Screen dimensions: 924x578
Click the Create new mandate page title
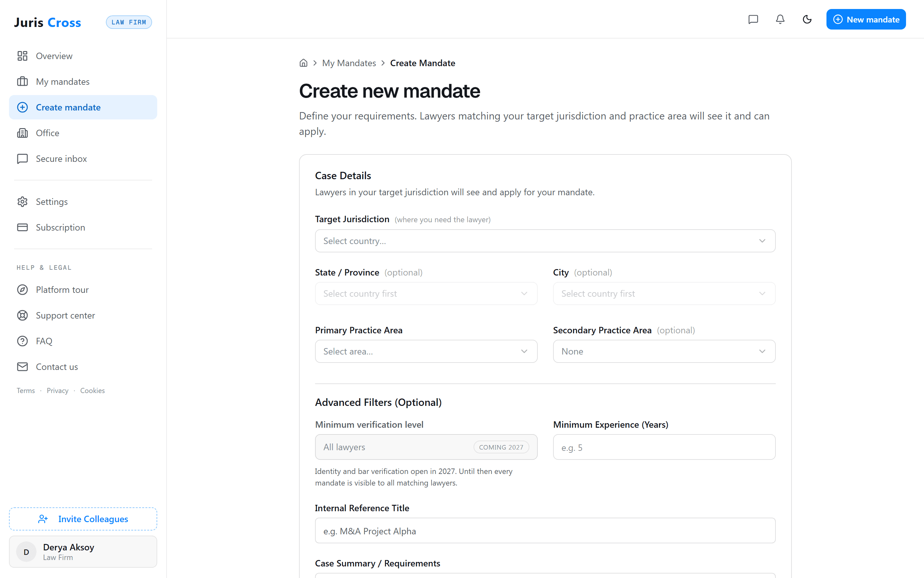389,91
